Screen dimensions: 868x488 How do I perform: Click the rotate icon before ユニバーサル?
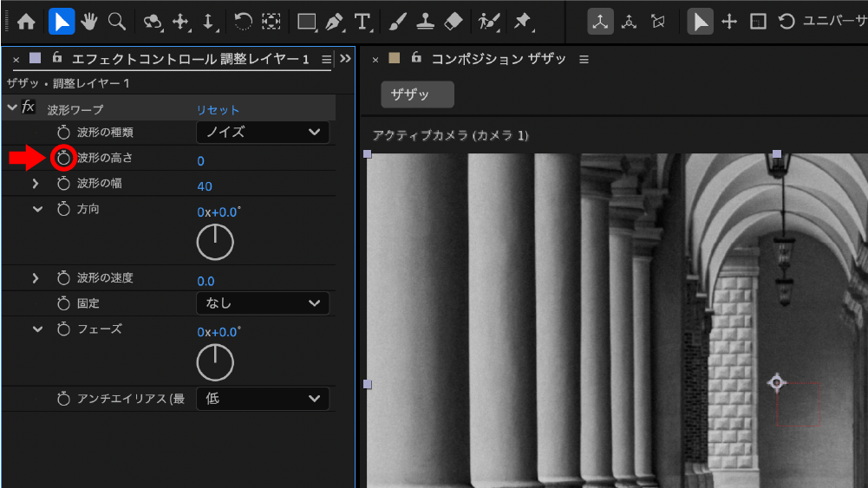(786, 22)
